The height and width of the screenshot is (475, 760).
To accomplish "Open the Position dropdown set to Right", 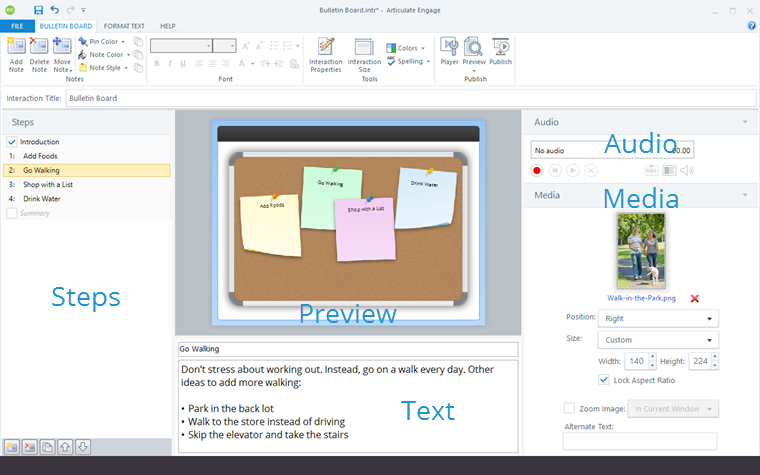I will pyautogui.click(x=657, y=319).
